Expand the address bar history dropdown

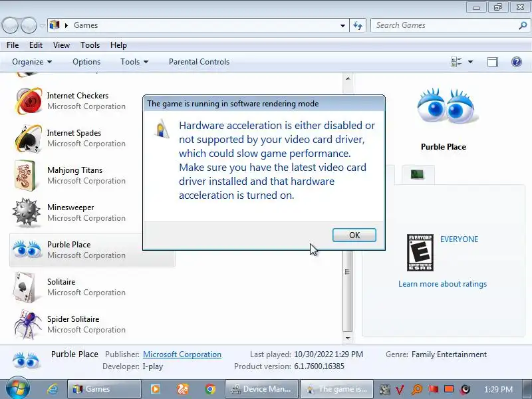pos(342,25)
